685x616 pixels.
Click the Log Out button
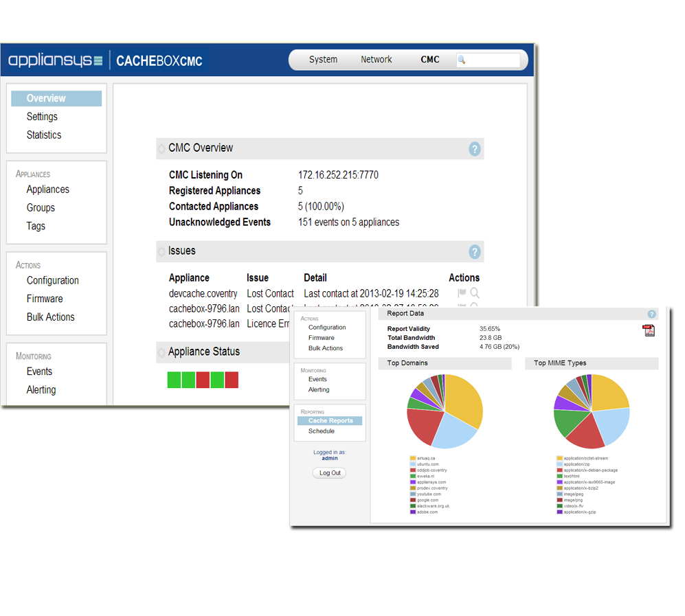(329, 473)
